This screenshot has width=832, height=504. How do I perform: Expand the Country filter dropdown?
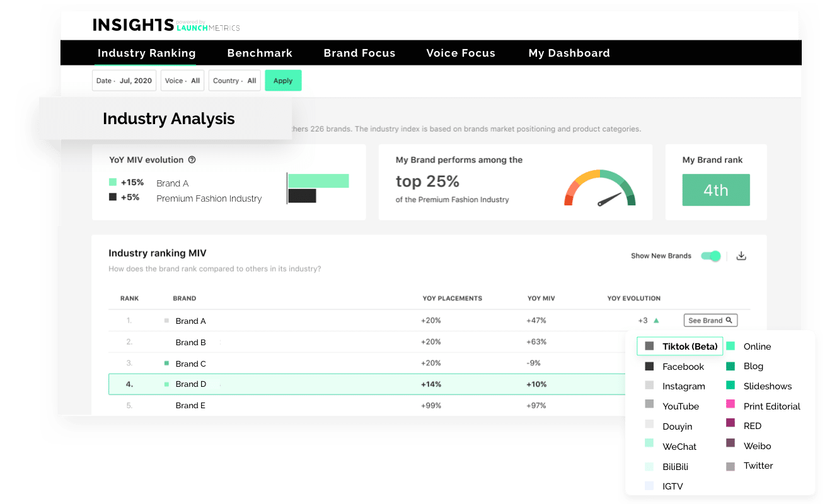(234, 81)
